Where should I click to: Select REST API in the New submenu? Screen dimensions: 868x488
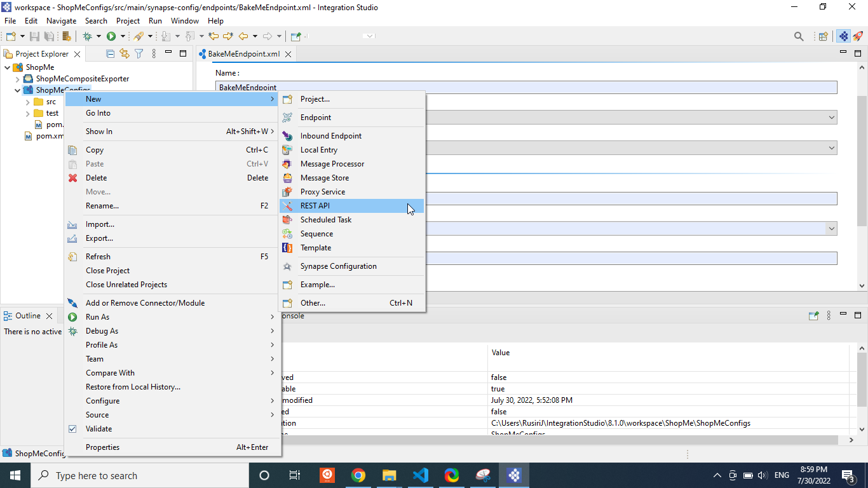(x=352, y=206)
